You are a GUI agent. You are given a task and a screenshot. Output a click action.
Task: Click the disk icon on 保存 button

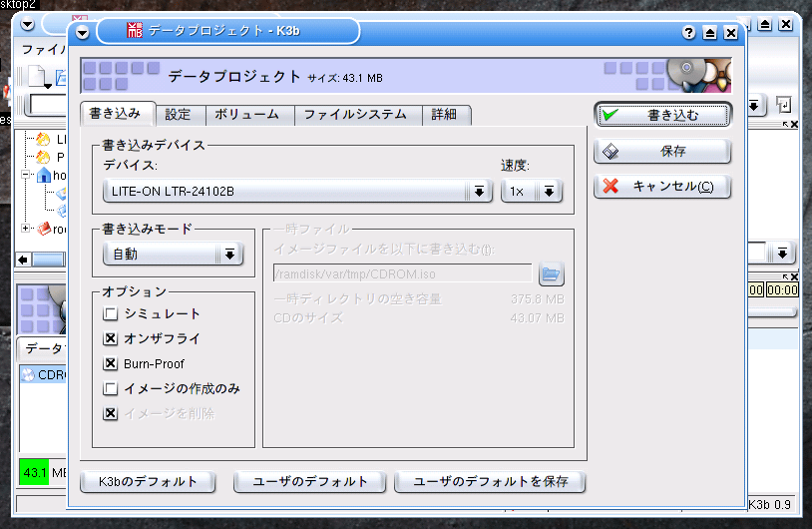click(x=611, y=152)
